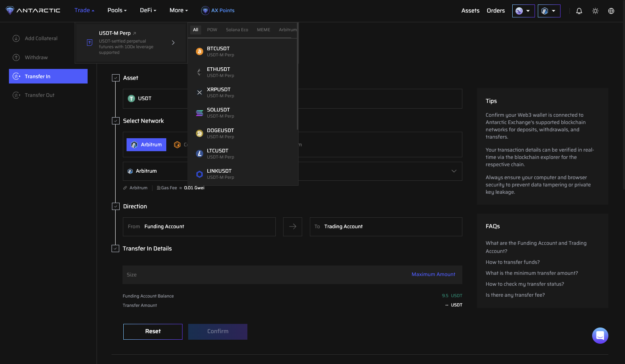Select BTCUSDT perp from the list
Screen dimensions: 625x364
tap(243, 51)
